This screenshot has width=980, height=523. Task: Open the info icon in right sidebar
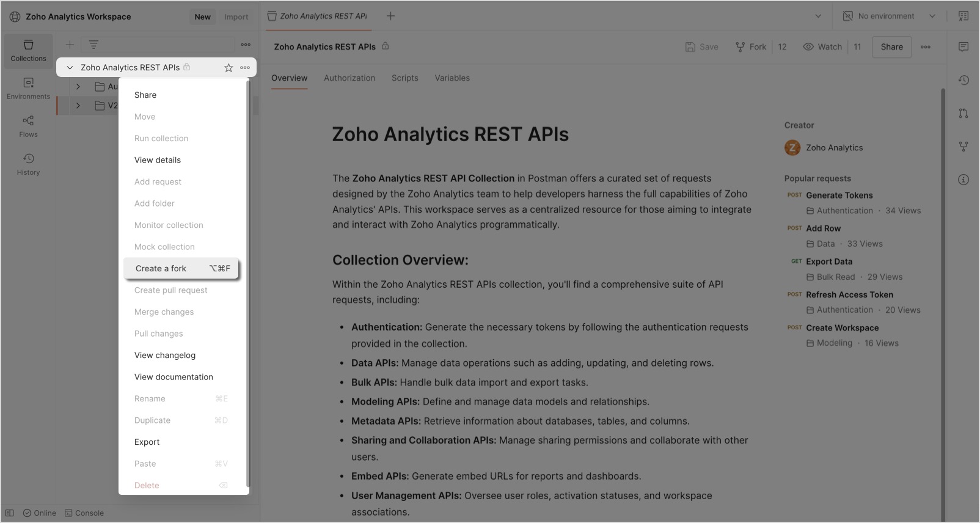(x=964, y=180)
